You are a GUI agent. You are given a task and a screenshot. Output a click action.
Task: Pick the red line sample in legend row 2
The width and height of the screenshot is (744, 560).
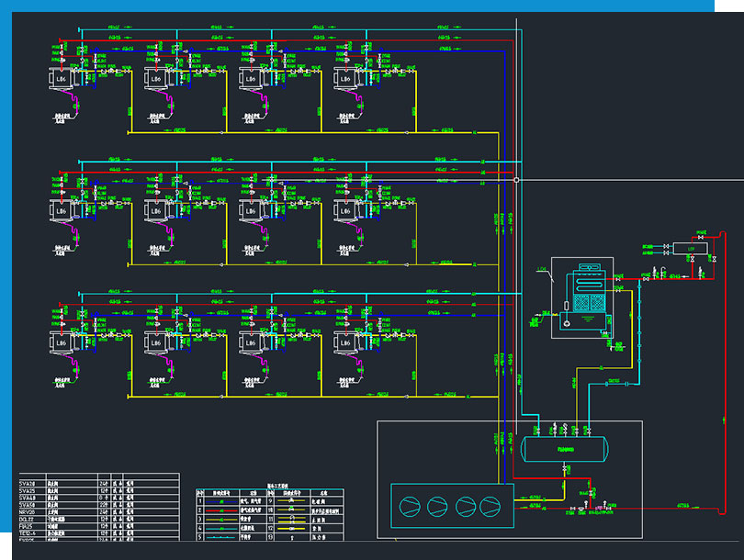pyautogui.click(x=220, y=510)
